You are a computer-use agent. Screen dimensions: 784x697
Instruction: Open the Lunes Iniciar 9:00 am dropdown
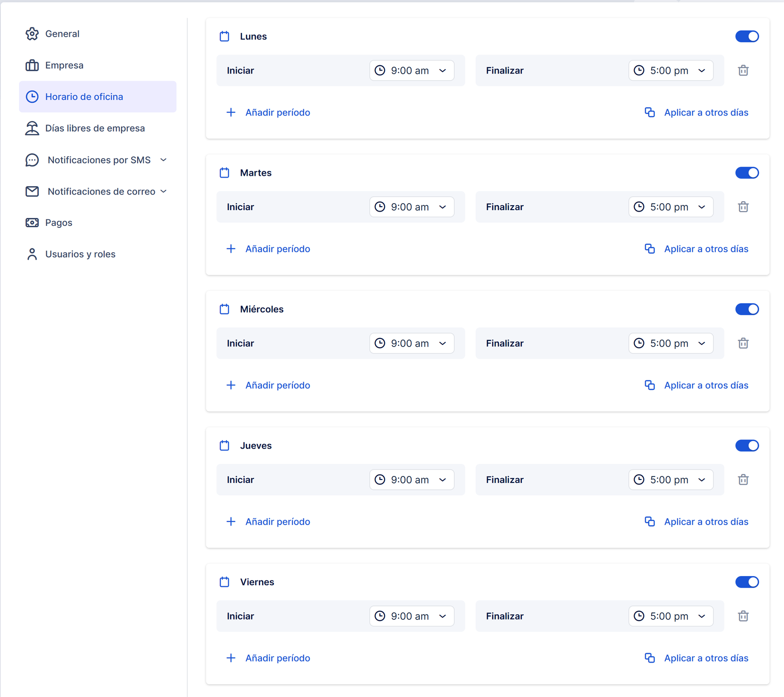(x=412, y=71)
